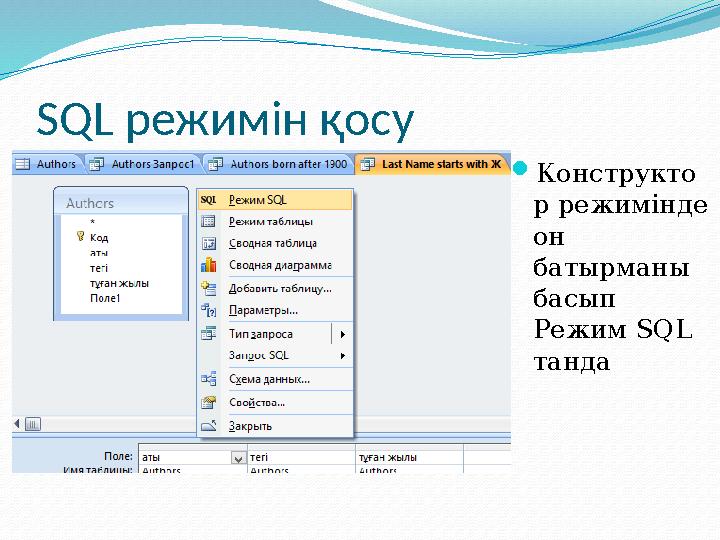Click the close icon beside Закрыть
Image resolution: width=720 pixels, height=540 pixels.
click(208, 426)
